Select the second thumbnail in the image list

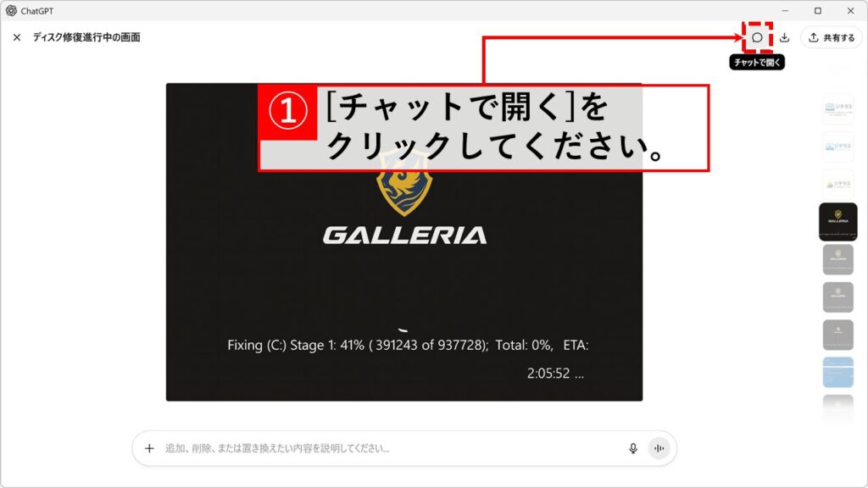coord(837,146)
